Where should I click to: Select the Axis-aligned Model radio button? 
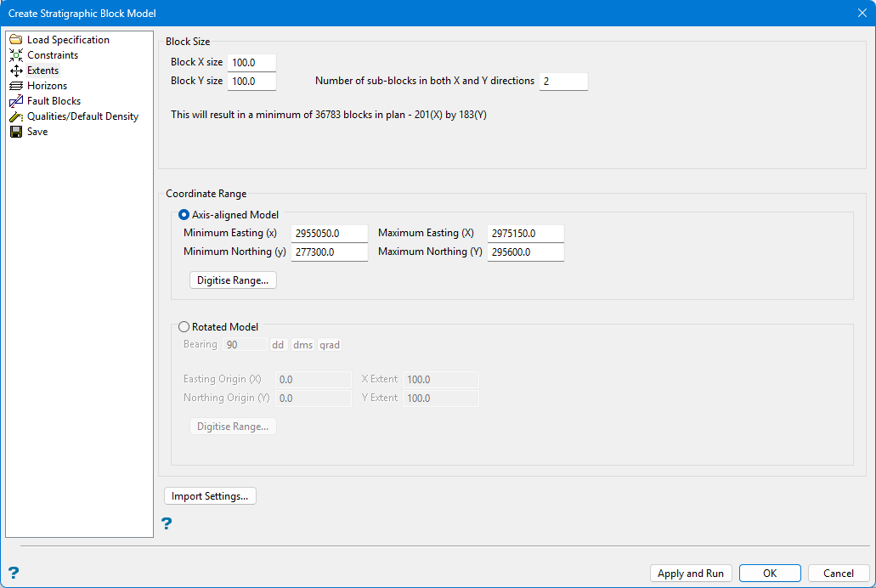click(x=184, y=216)
